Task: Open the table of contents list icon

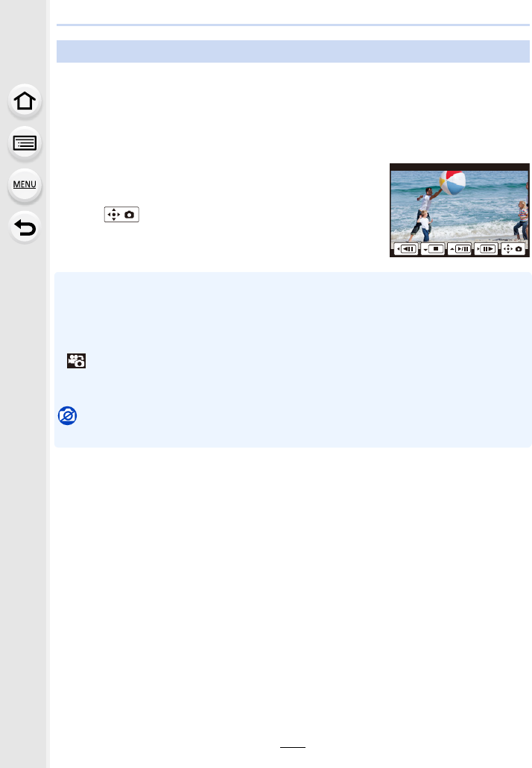Action: [x=25, y=143]
